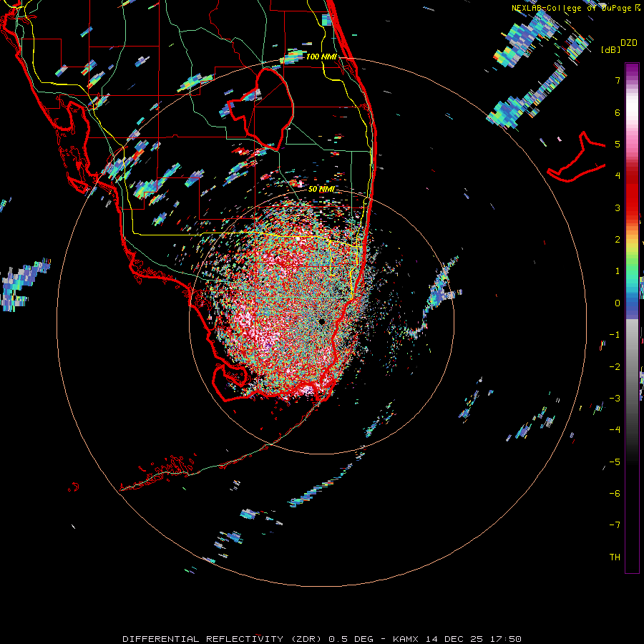This screenshot has width=644, height=644.
Task: Click the DZD legend title
Action: tap(629, 43)
